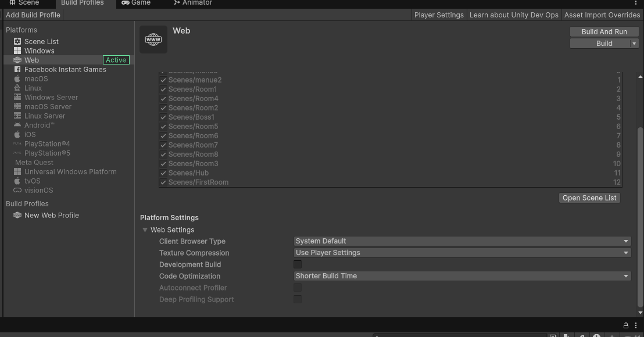644x337 pixels.
Task: Select the Scenes/Room2 row text
Action: [x=193, y=108]
